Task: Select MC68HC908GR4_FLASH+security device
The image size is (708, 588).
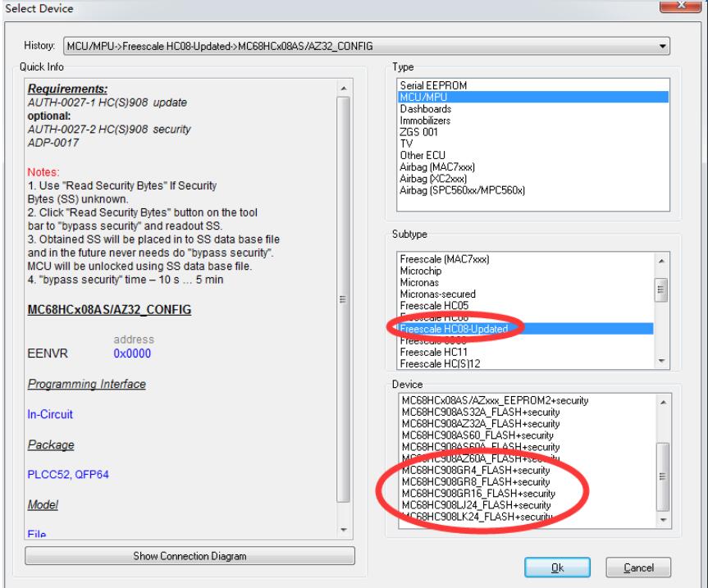Action: coord(528,470)
